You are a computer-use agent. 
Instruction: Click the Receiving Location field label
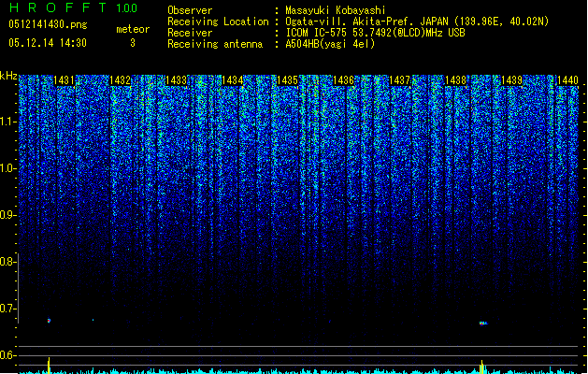coord(218,22)
